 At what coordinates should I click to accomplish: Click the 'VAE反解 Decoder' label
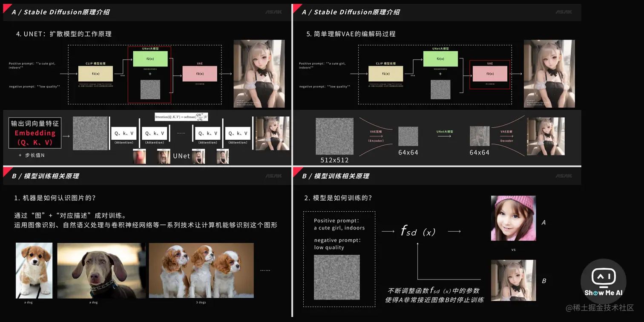pyautogui.click(x=507, y=136)
